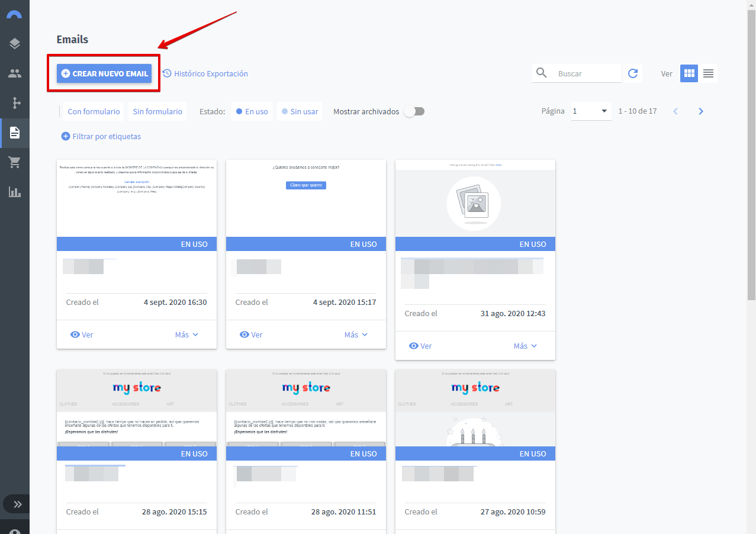Click Claro que quiero button in email preview
The height and width of the screenshot is (534, 756).
[306, 185]
